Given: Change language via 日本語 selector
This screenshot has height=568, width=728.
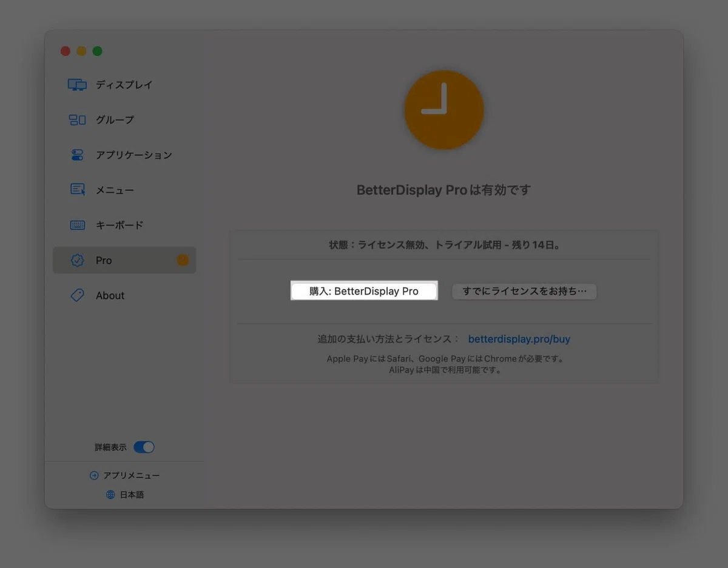Looking at the screenshot, I should 125,495.
